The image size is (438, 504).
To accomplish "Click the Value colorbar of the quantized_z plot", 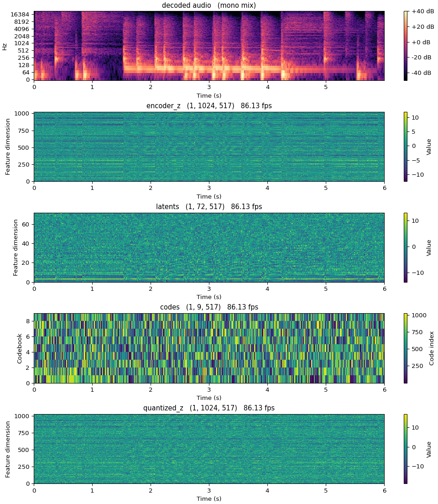I will coord(406,449).
